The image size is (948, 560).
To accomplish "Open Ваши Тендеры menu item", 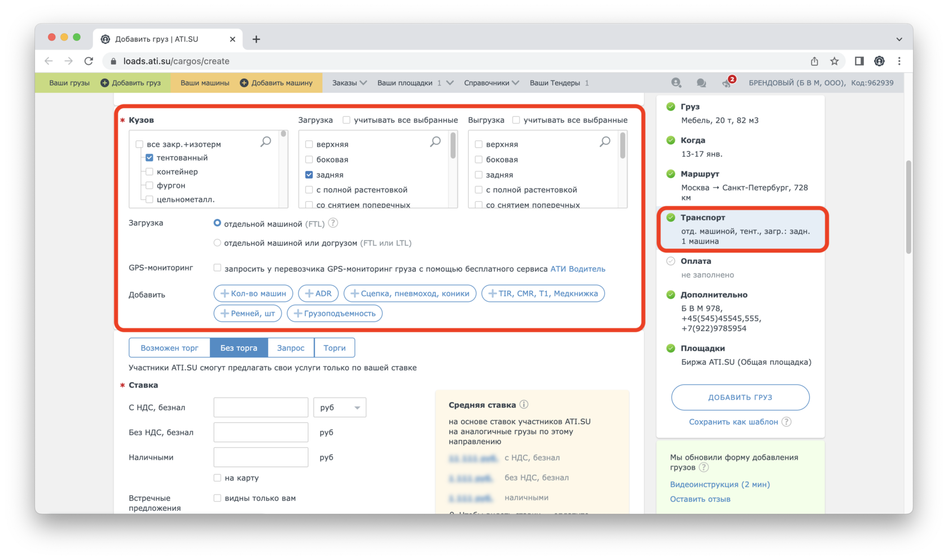I will [x=559, y=83].
